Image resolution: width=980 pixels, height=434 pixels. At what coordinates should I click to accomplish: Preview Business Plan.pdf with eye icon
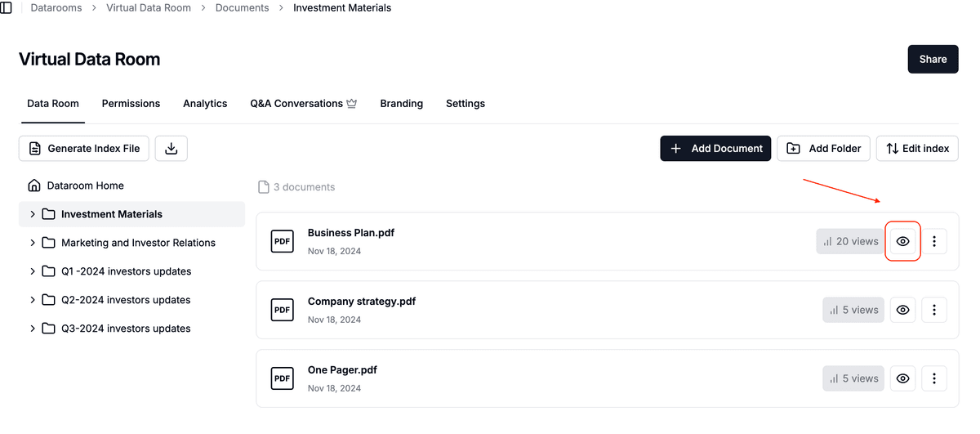click(x=902, y=241)
